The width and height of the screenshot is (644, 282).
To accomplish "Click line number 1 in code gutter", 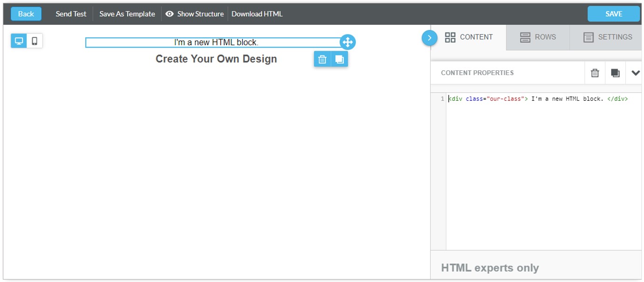I will 442,99.
